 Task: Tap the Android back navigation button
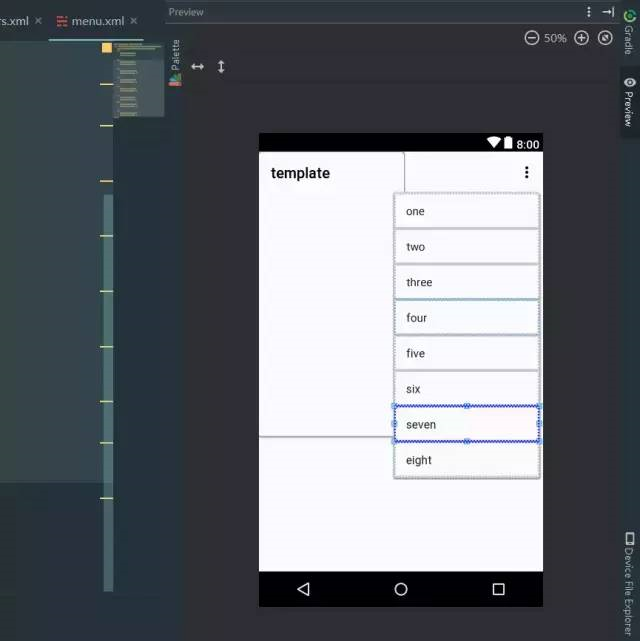304,589
